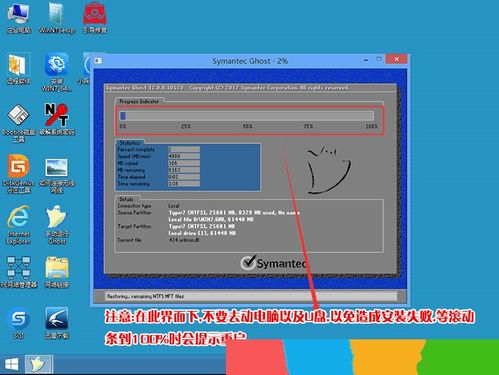Launch the blue gear WIN7 installer icon
Screen dimensions: 499x375
click(x=57, y=72)
